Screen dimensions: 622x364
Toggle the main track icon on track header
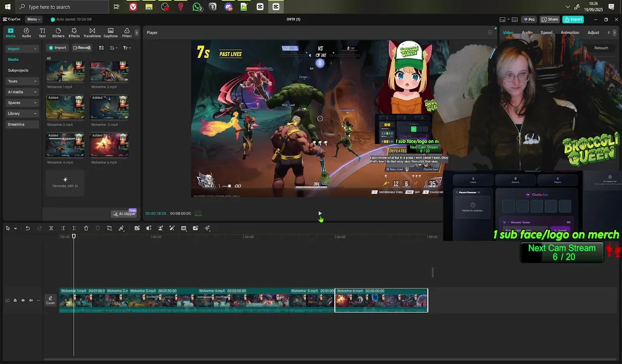(7, 300)
